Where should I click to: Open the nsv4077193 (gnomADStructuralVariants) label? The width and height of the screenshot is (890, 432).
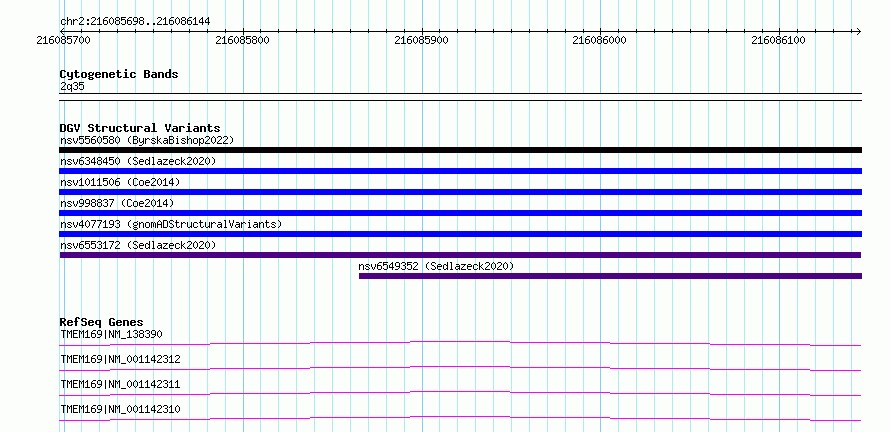click(x=171, y=224)
